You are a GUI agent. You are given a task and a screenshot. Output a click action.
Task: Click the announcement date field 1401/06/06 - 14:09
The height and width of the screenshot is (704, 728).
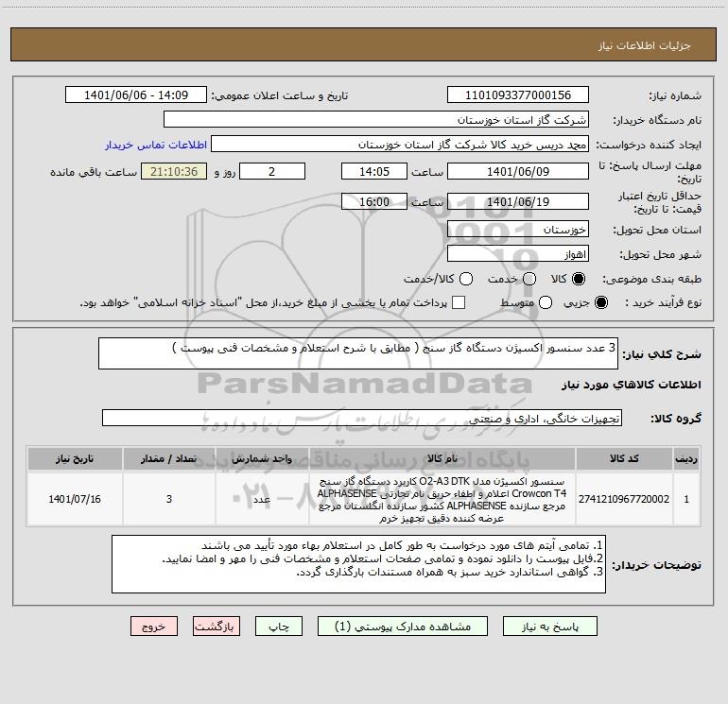[x=136, y=95]
